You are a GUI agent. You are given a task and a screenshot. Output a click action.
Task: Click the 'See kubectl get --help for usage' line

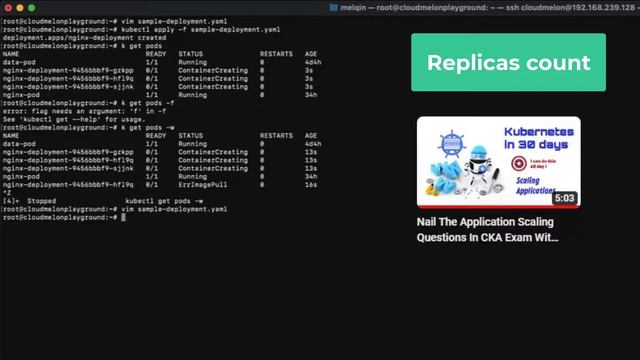(74, 120)
